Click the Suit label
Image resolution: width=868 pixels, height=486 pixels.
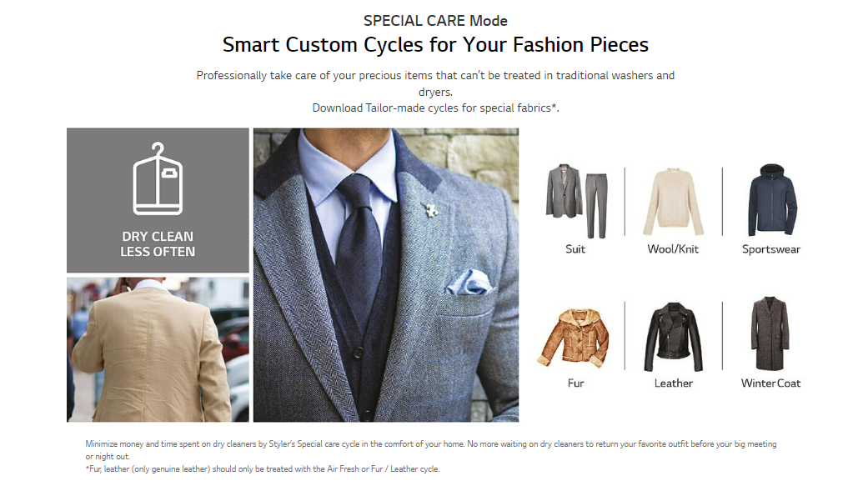coord(575,249)
